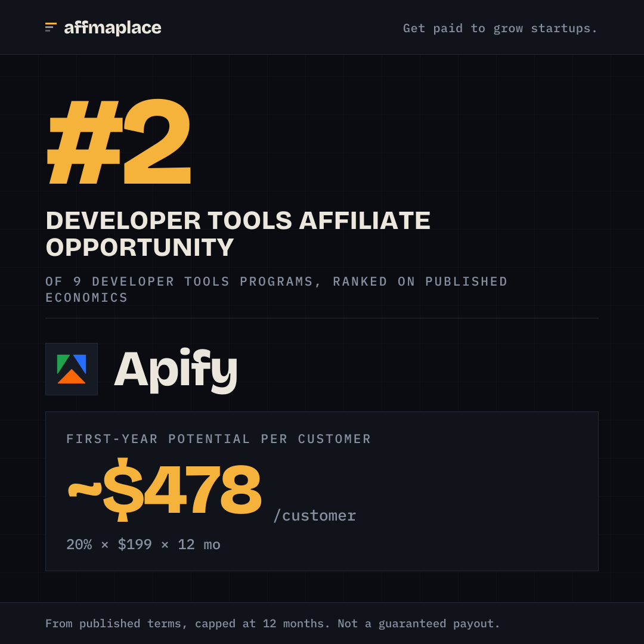This screenshot has height=644, width=644.
Task: Click the affmaplace logo icon
Action: (x=51, y=27)
